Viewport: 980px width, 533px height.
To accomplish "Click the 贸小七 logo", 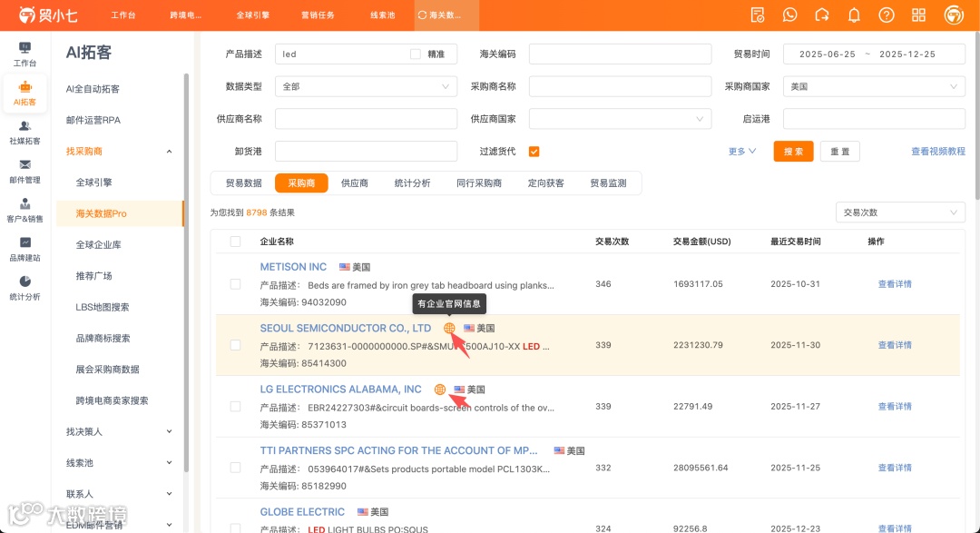I will click(47, 15).
